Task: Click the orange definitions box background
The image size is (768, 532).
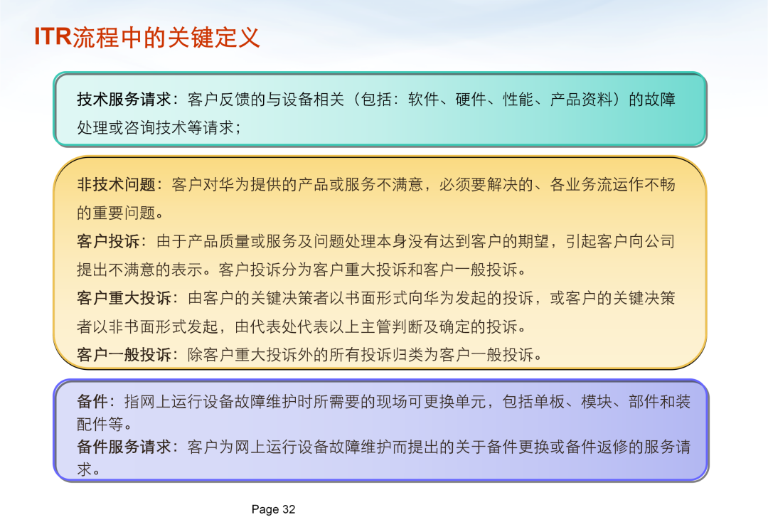Action: [380, 262]
